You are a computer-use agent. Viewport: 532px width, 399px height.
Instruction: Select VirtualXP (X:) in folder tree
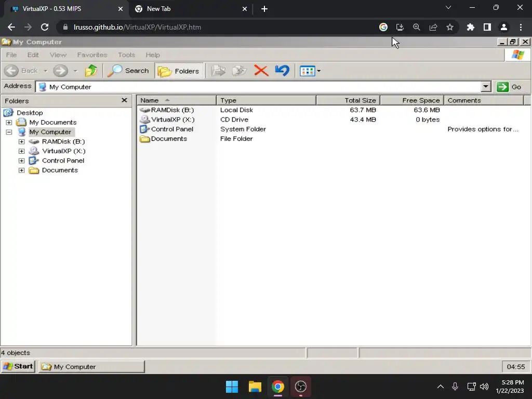click(x=64, y=151)
